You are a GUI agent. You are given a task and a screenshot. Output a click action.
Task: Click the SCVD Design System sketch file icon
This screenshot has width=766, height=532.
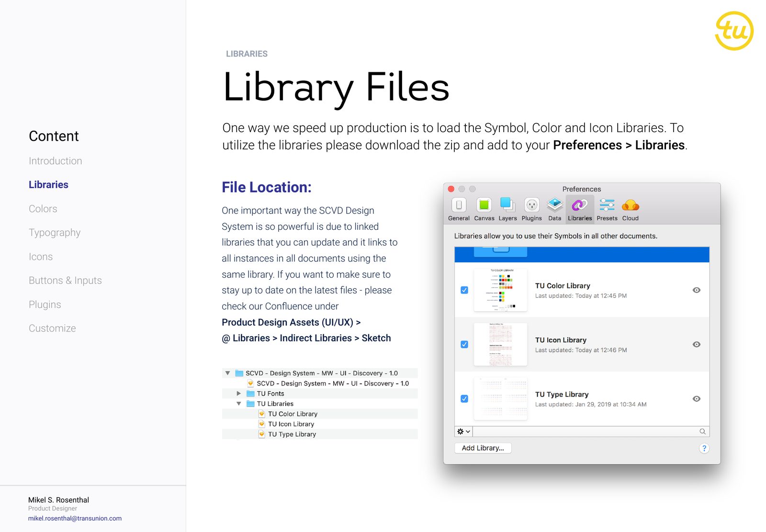tap(250, 383)
